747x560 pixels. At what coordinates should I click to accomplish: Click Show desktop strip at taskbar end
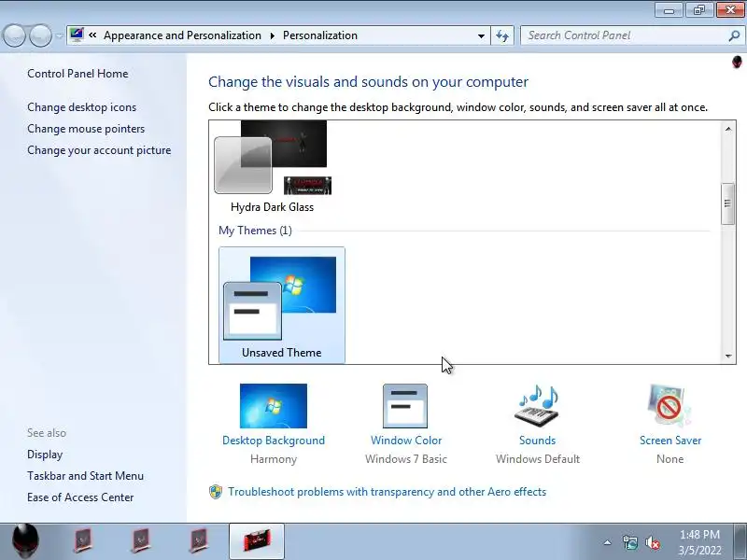pos(740,541)
